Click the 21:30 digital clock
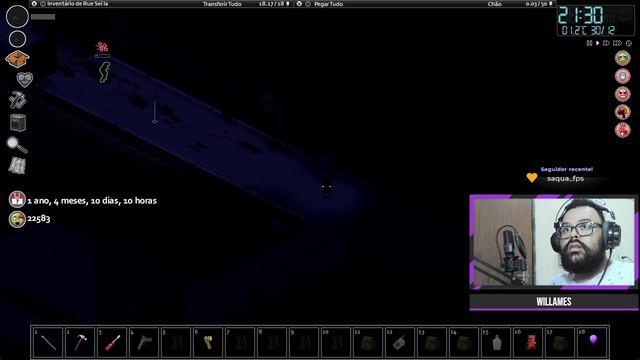Screen dimensions: 640x360 [x=580, y=16]
